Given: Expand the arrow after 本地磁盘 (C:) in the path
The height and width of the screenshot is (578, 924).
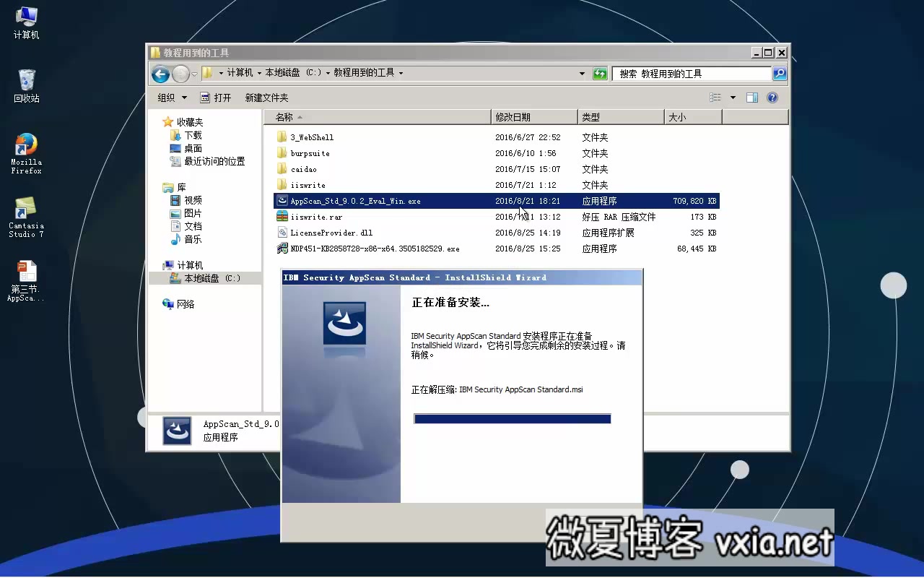Looking at the screenshot, I should (x=328, y=73).
